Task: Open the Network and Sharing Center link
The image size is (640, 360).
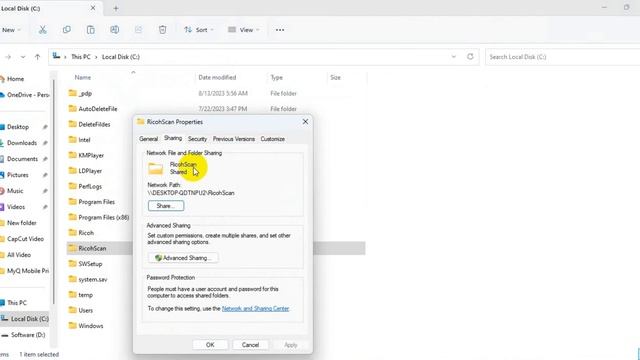Action: [x=256, y=309]
